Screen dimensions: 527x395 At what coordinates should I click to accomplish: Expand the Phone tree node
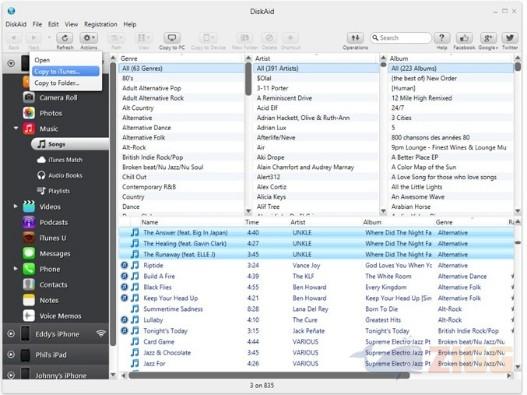(15, 268)
